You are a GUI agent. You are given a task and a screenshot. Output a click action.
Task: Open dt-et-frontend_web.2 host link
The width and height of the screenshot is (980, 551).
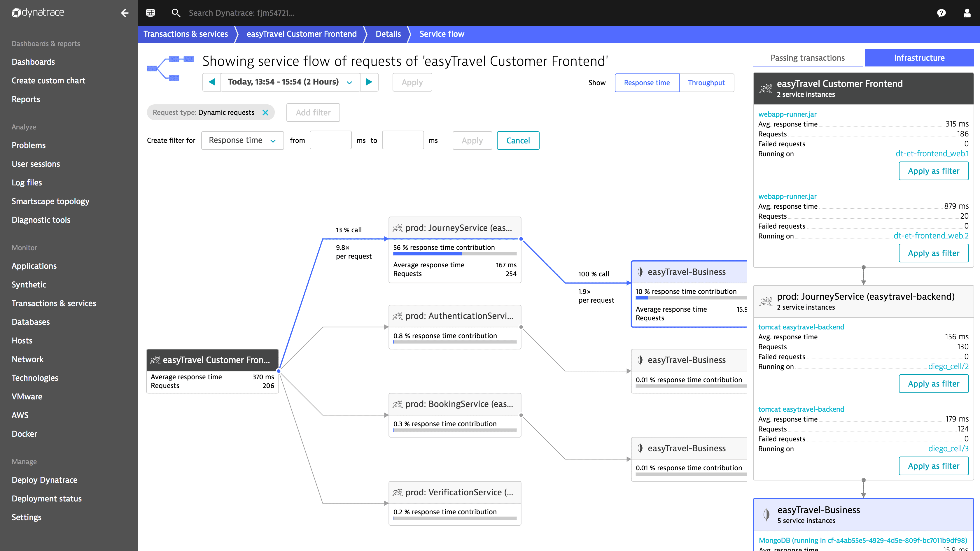pyautogui.click(x=931, y=236)
